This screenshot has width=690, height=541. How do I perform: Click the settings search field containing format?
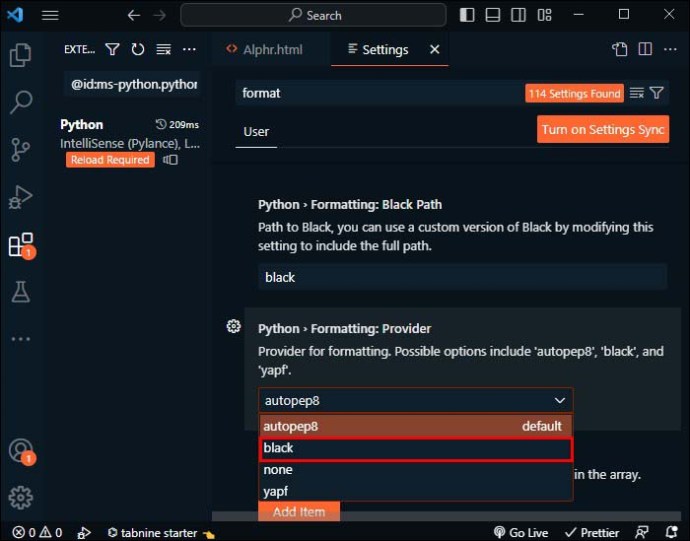coord(381,93)
